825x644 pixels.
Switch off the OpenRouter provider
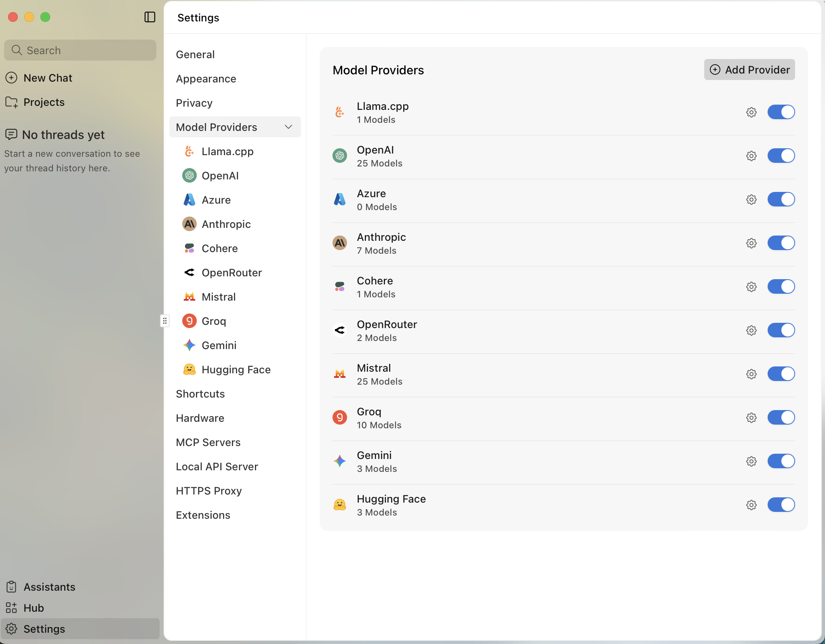[x=781, y=330]
